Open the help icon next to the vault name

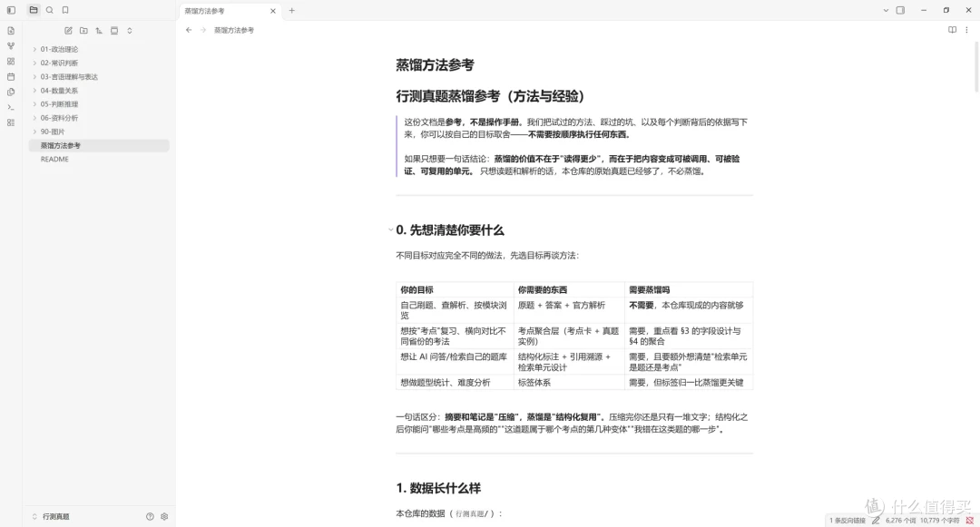click(x=150, y=516)
